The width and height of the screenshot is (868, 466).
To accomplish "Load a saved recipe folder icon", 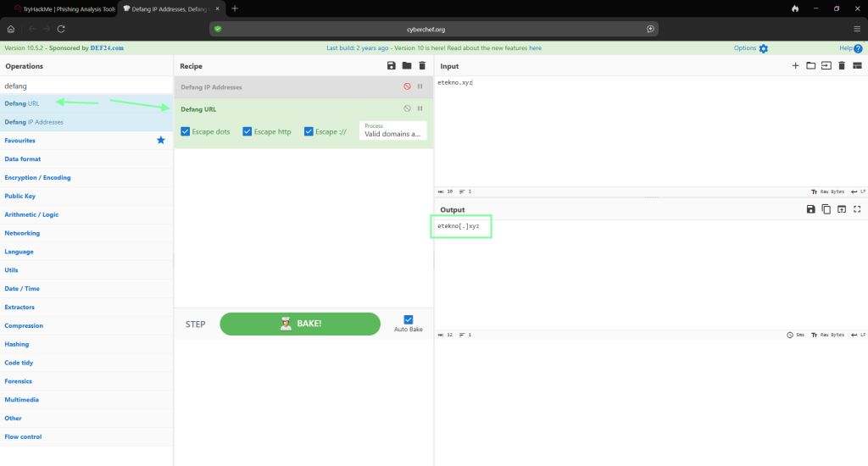I will tap(407, 66).
